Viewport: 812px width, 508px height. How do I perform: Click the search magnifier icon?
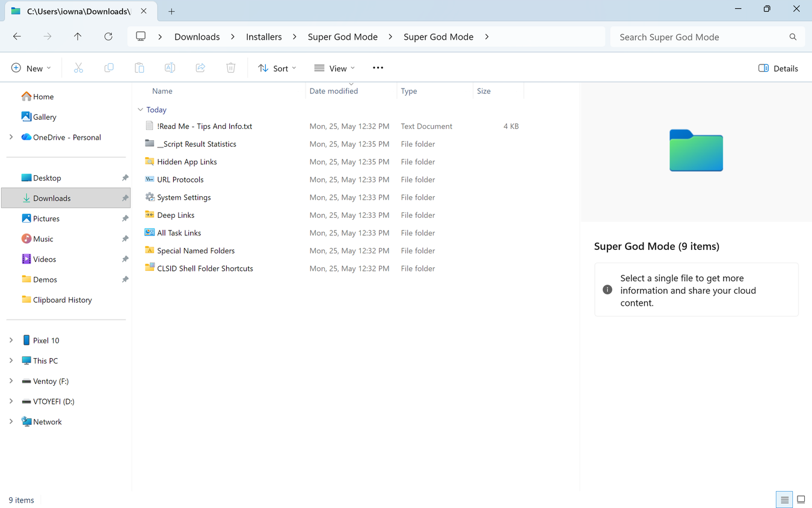[x=793, y=37]
